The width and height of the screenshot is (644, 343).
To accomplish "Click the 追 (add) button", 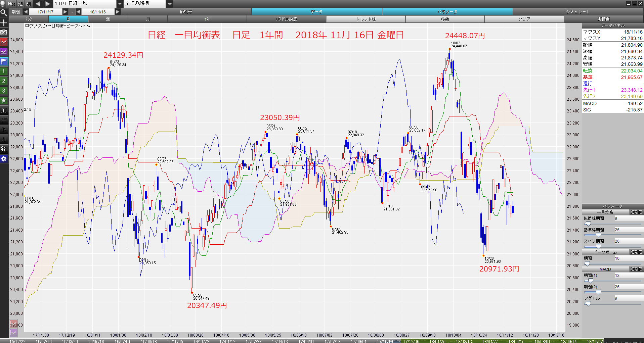I will pos(20,4).
